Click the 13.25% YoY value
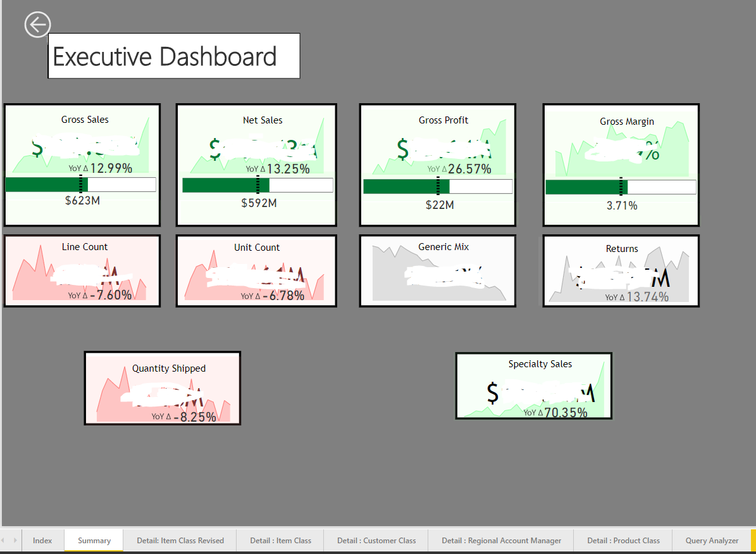 click(x=288, y=168)
